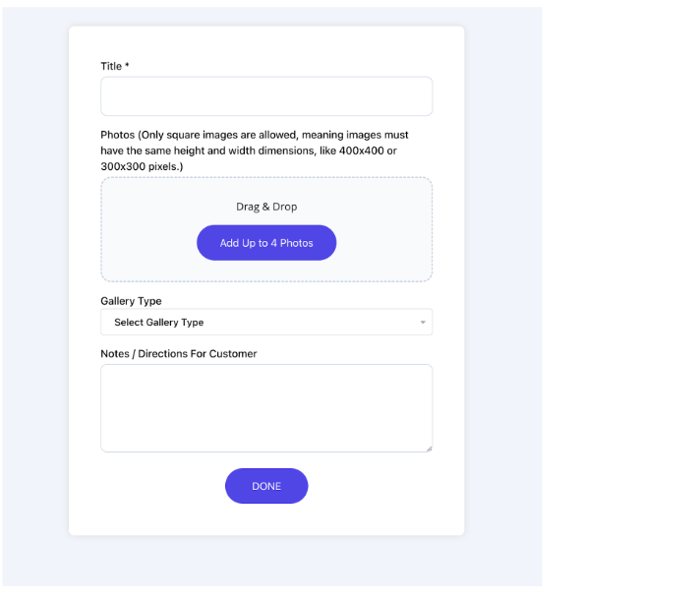Click the "Select Gallery Type" placeholder text
This screenshot has height=603, width=700.
tap(158, 323)
